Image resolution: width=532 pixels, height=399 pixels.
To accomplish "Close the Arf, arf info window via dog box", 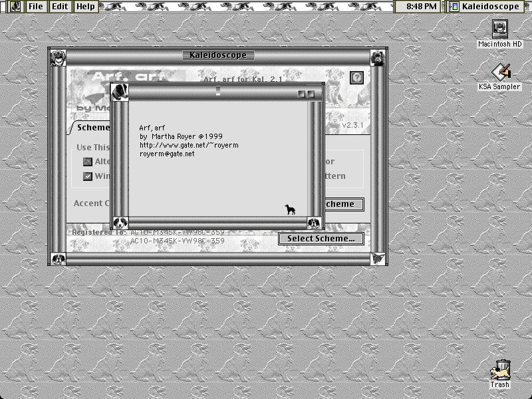I will pos(120,92).
